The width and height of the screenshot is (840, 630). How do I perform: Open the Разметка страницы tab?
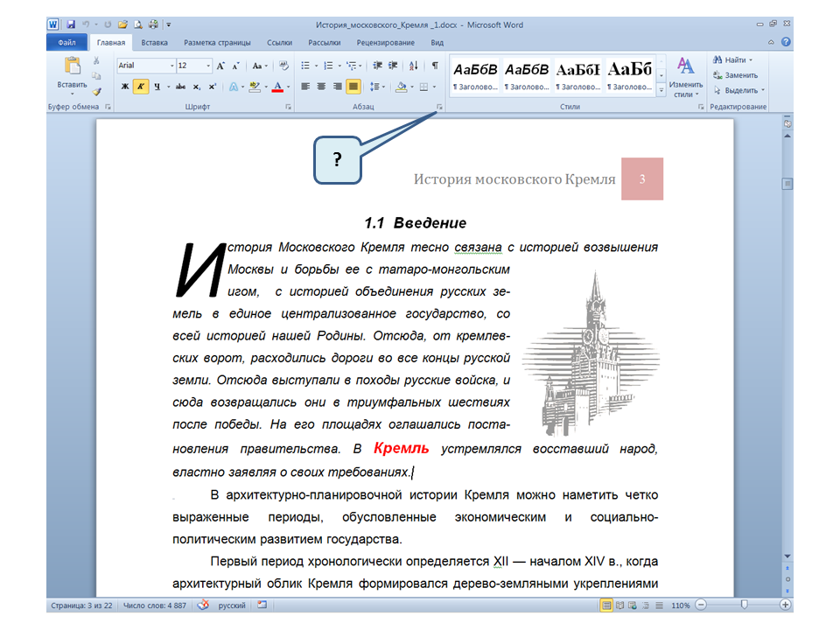pos(217,42)
